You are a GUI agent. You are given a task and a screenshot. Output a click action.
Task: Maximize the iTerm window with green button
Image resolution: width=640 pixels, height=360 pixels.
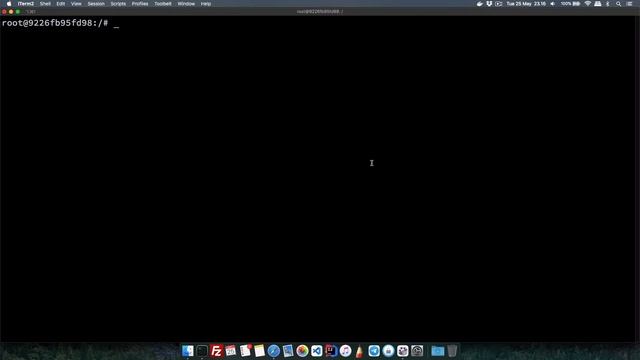(x=18, y=11)
